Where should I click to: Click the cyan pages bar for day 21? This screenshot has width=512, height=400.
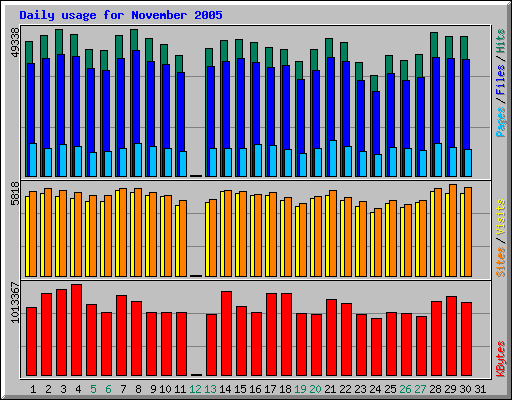pos(333,158)
